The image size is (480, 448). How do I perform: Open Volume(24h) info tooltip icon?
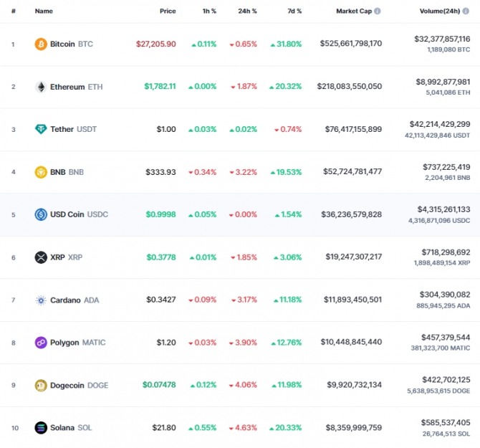[x=466, y=11]
